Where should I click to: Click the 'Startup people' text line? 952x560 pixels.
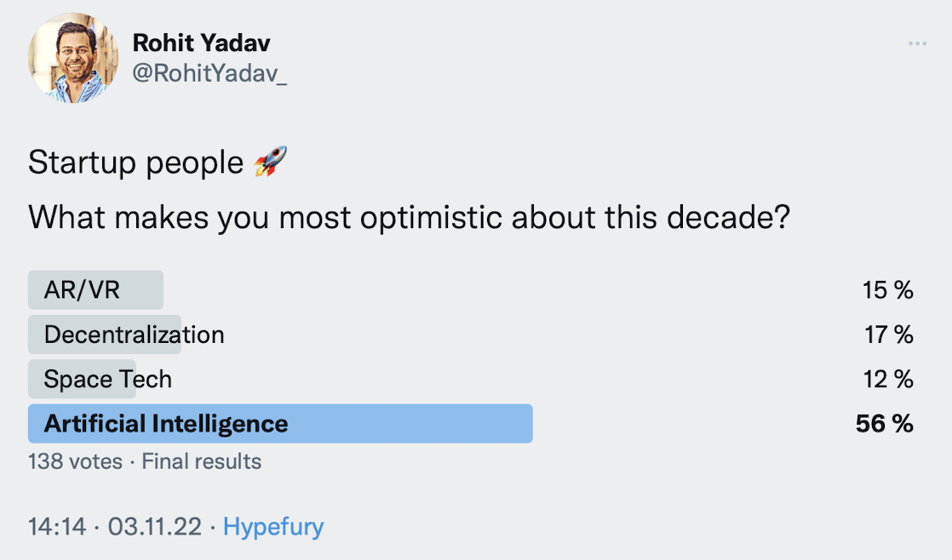pos(136,162)
